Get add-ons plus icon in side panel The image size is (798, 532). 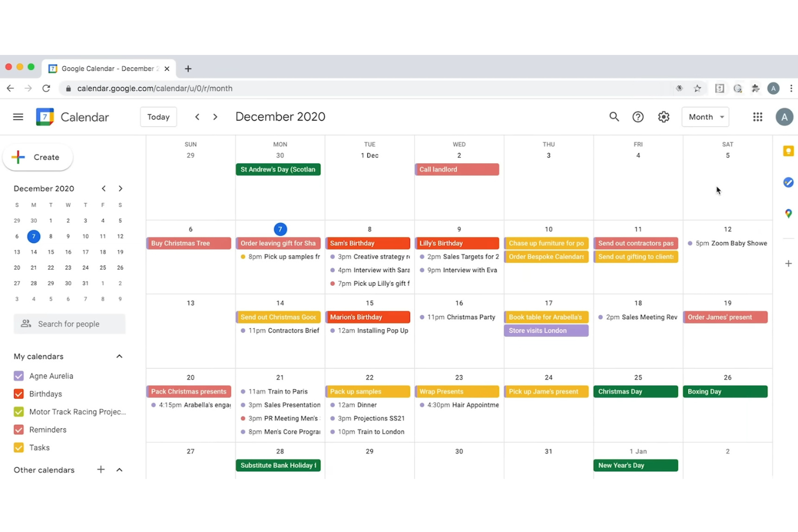click(x=788, y=264)
